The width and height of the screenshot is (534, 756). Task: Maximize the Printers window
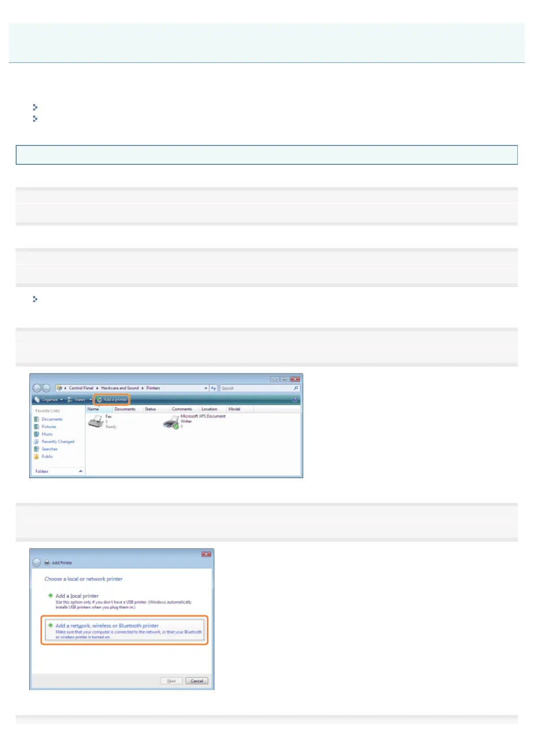tap(285, 379)
